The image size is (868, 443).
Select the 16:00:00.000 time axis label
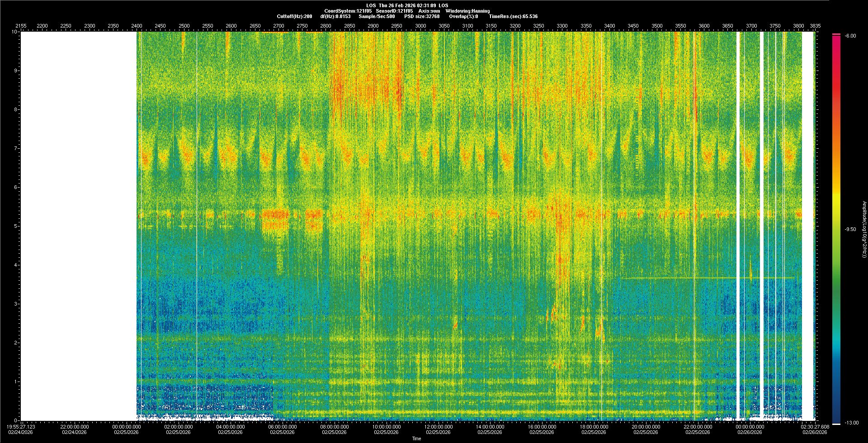click(542, 427)
